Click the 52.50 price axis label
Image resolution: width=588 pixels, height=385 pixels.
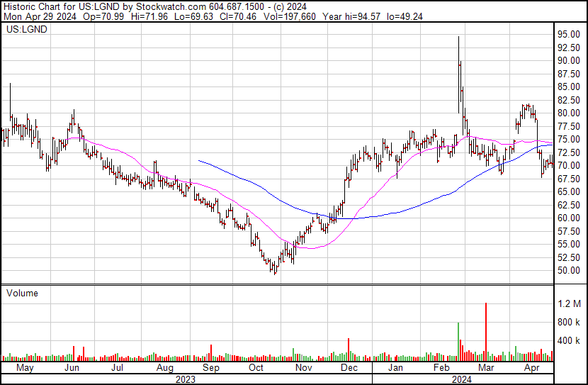click(569, 257)
